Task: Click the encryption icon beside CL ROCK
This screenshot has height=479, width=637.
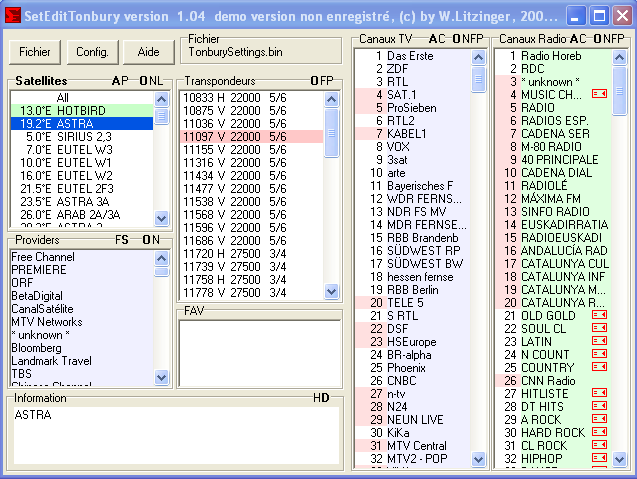Action: [599, 445]
